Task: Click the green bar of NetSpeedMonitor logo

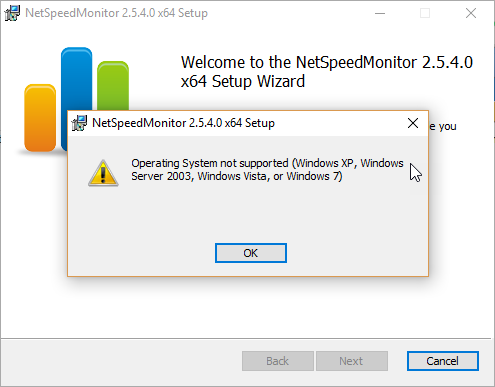Action: click(x=113, y=86)
